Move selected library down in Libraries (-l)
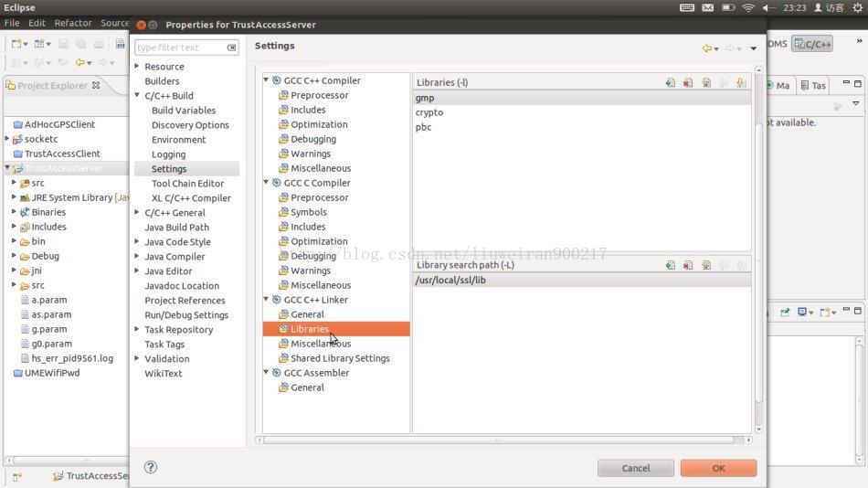Screen dimensions: 868x488 741,82
